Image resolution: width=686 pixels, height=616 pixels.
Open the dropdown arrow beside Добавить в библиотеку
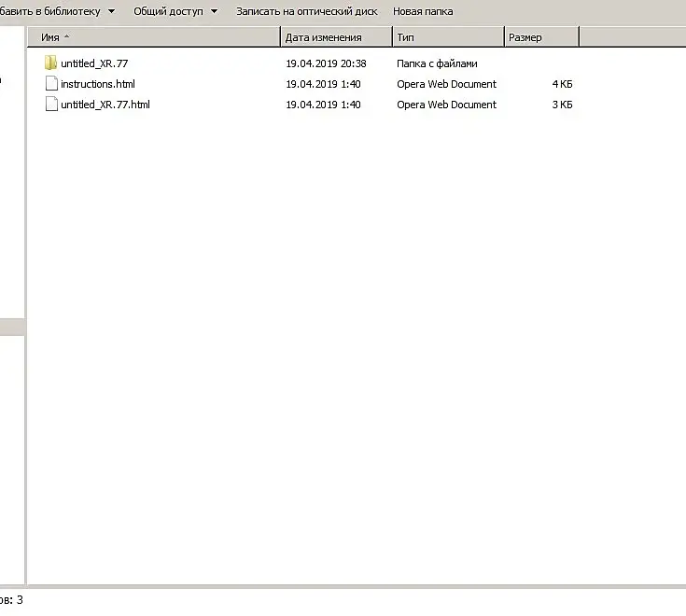(112, 11)
